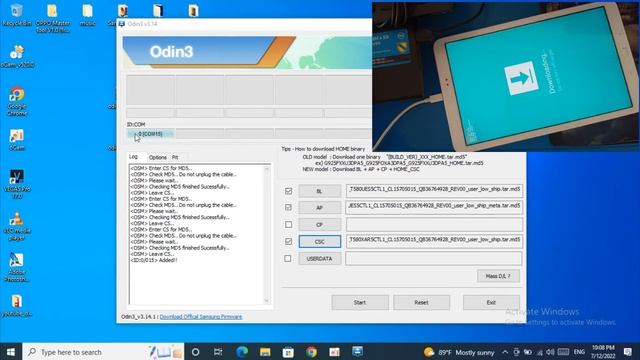Switch to the oCam taskbar icon

tap(334, 352)
